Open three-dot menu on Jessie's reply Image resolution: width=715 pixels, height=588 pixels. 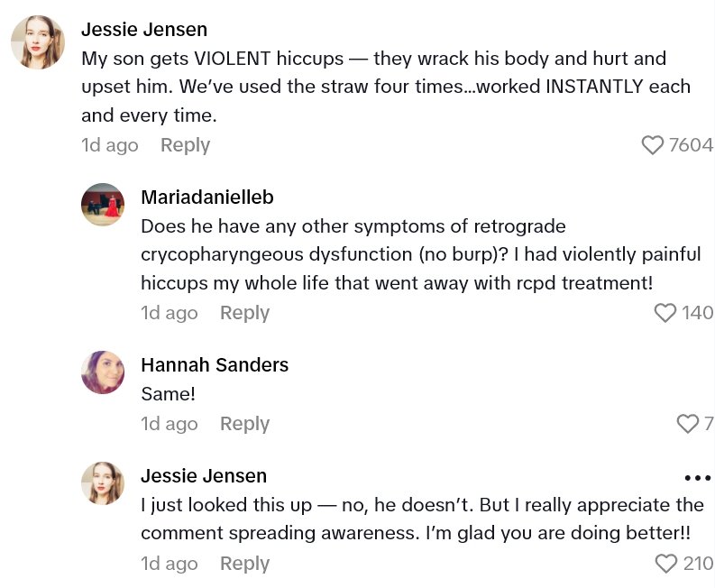point(698,478)
